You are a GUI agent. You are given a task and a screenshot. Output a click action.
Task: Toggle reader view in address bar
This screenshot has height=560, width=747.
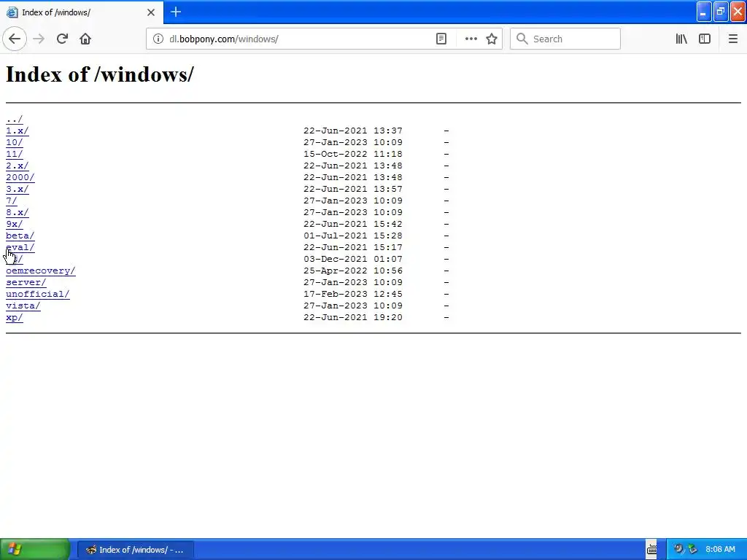point(441,39)
